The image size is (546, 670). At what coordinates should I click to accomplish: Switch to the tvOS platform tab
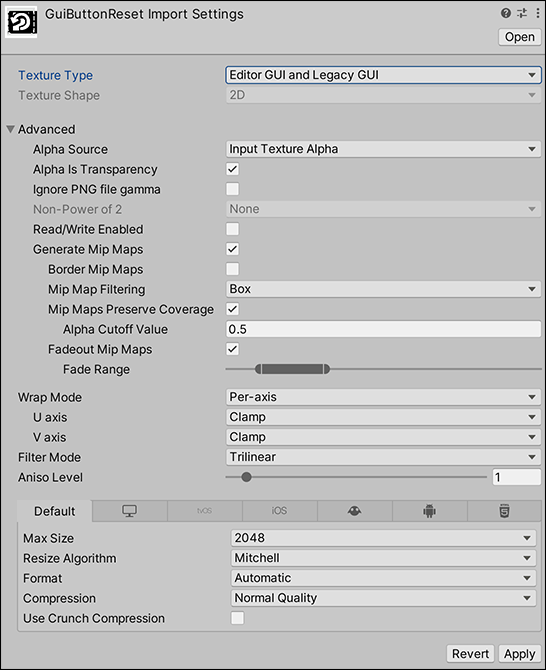coord(205,511)
